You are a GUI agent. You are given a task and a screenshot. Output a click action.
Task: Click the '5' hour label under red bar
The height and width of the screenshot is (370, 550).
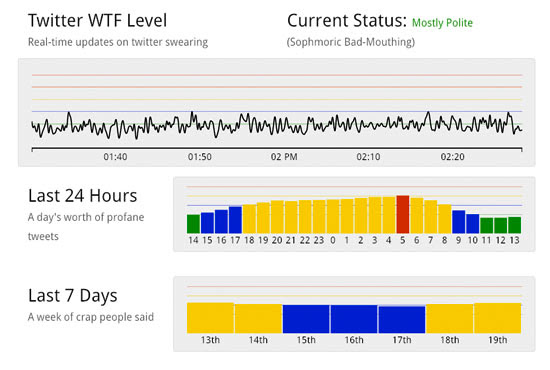(403, 241)
